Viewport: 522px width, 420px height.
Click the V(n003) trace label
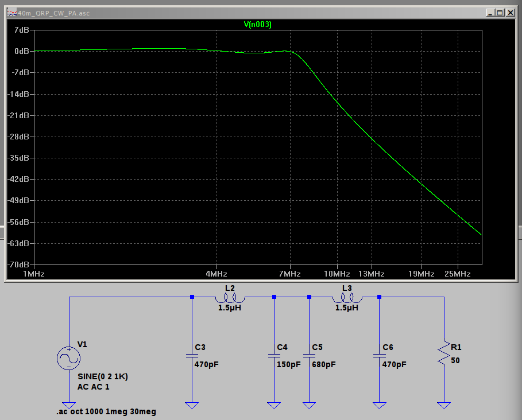tap(257, 24)
